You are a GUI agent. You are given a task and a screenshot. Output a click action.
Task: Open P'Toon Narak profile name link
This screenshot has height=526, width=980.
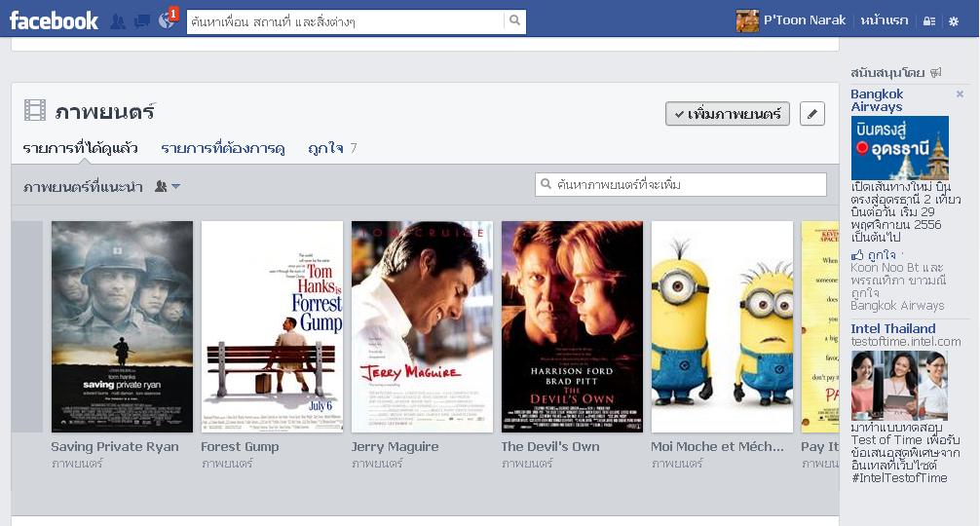[805, 20]
